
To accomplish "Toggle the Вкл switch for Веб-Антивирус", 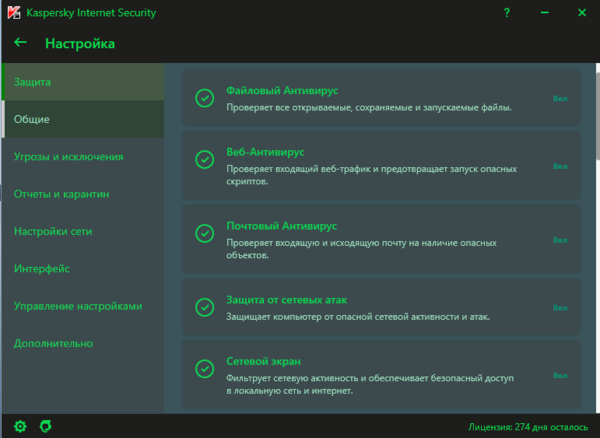I will pyautogui.click(x=559, y=166).
